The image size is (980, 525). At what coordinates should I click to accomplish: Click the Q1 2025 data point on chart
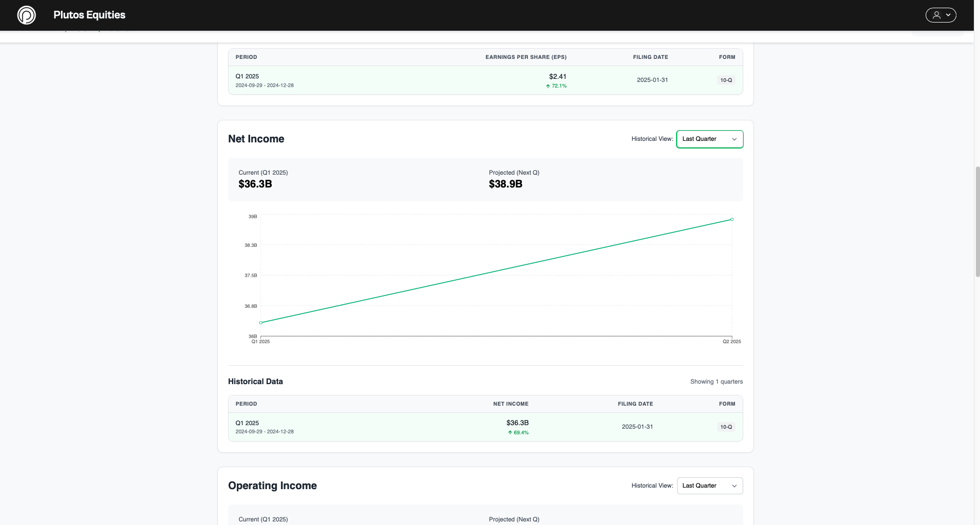pyautogui.click(x=261, y=322)
